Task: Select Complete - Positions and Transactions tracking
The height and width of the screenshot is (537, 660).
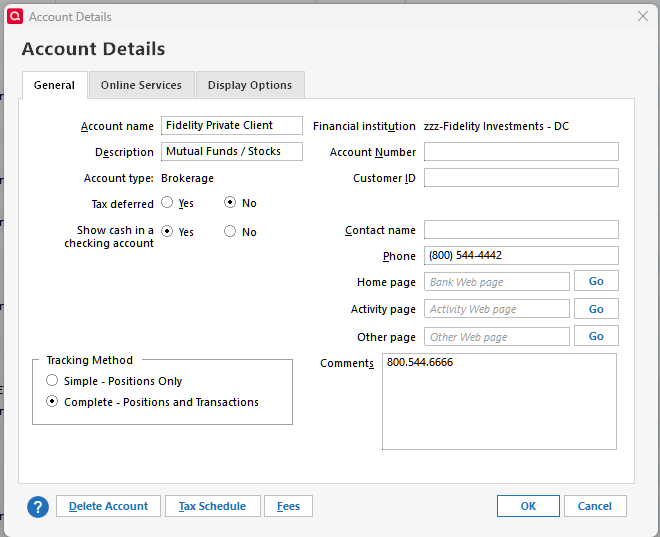Action: pyautogui.click(x=53, y=402)
